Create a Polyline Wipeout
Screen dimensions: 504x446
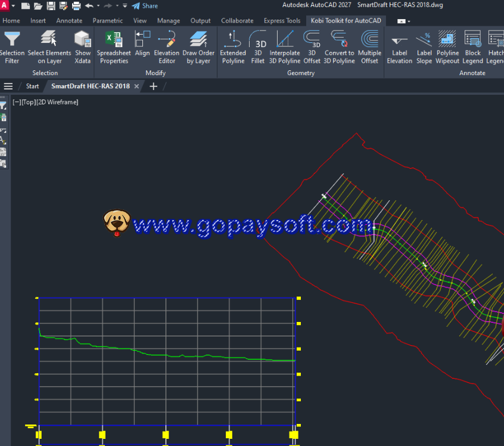coord(447,47)
